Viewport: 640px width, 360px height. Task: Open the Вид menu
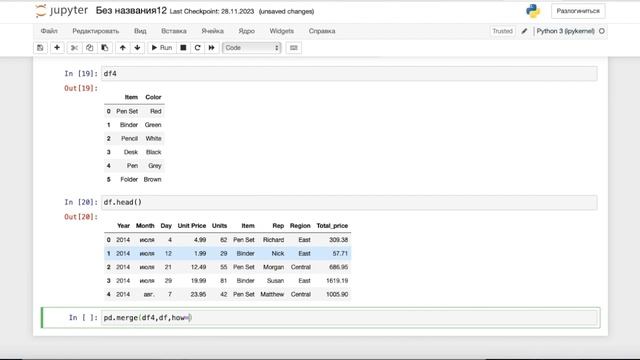pos(140,31)
